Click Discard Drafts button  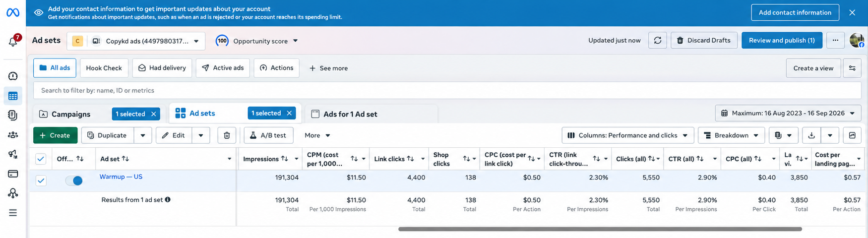[704, 40]
